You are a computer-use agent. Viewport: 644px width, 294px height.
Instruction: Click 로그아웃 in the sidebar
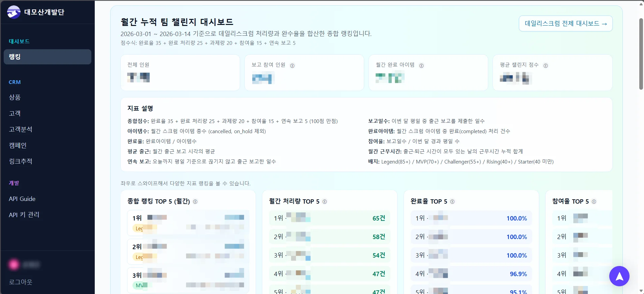pyautogui.click(x=21, y=282)
